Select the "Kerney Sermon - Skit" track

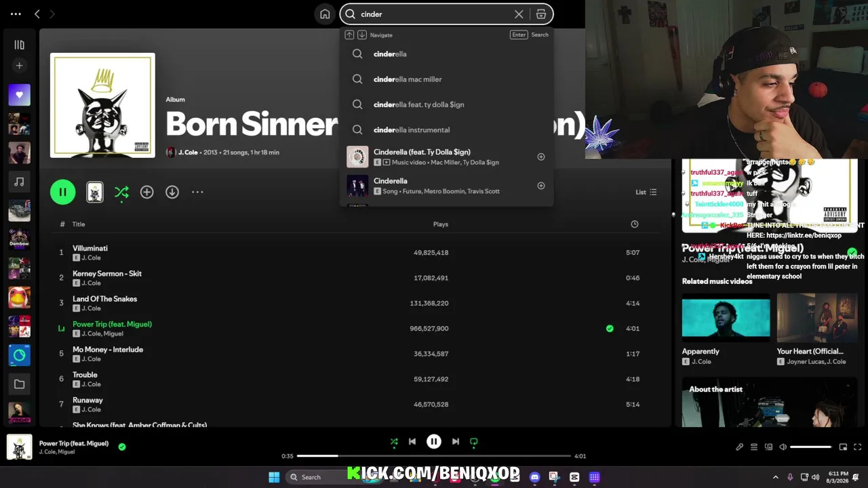coord(355,278)
